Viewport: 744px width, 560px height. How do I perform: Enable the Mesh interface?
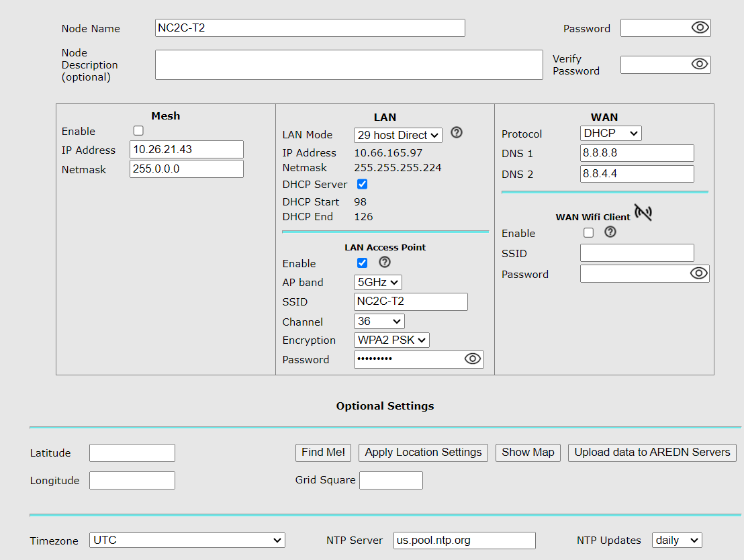(138, 130)
